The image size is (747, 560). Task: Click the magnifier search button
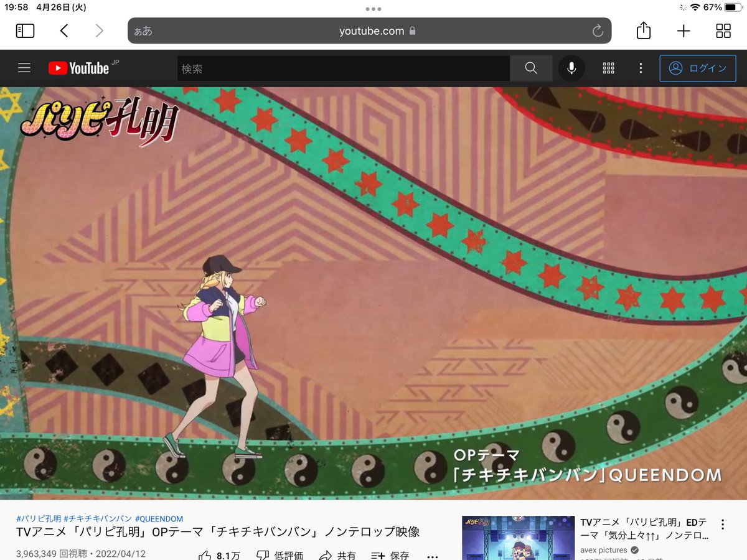pyautogui.click(x=531, y=68)
